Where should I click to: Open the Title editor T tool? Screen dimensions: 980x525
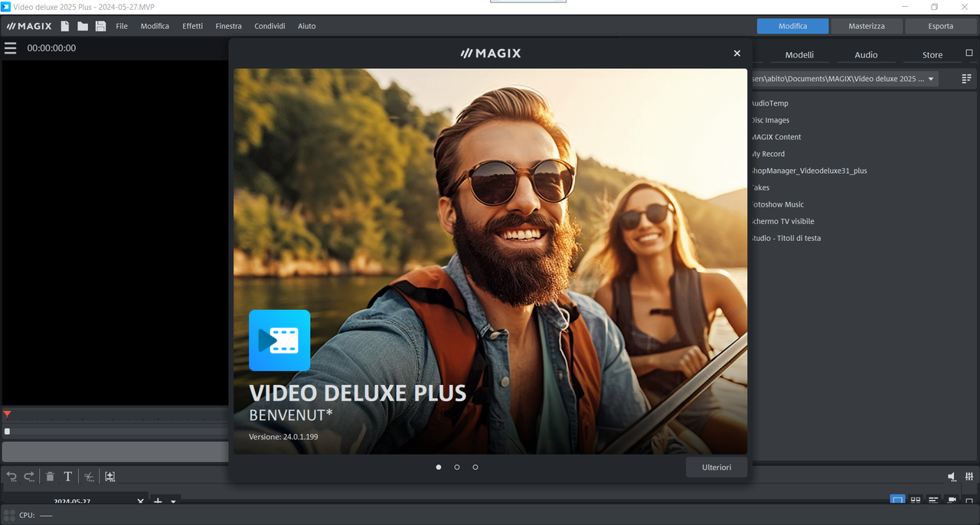click(67, 477)
